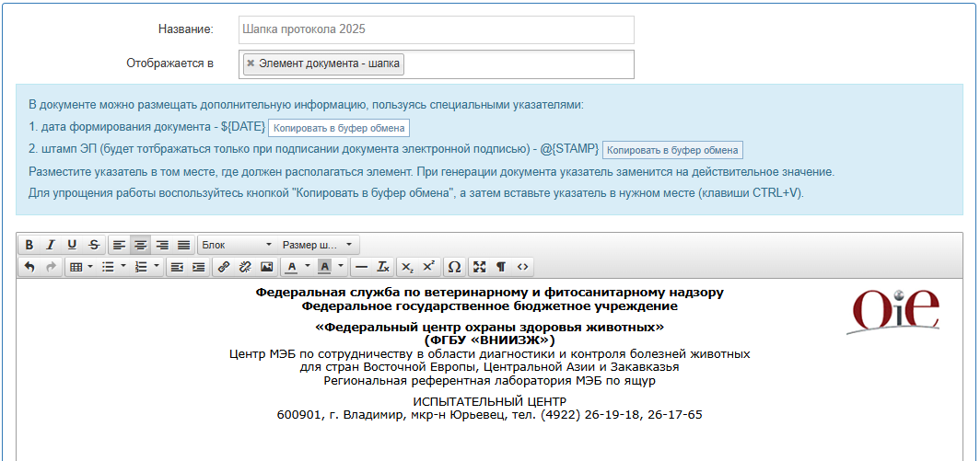Screen dimensions: 980x461
Task: Open the Блок format dropdown
Action: (237, 245)
